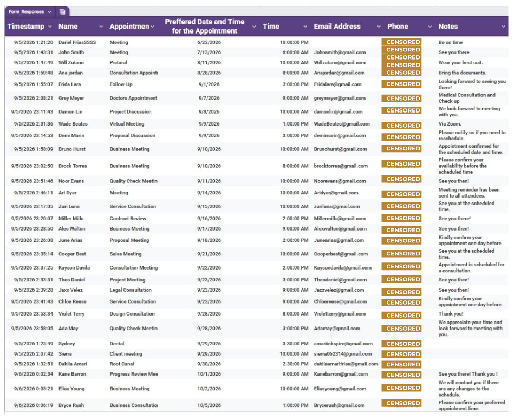Click the email Theodaniel@gmail.com

(x=340, y=280)
